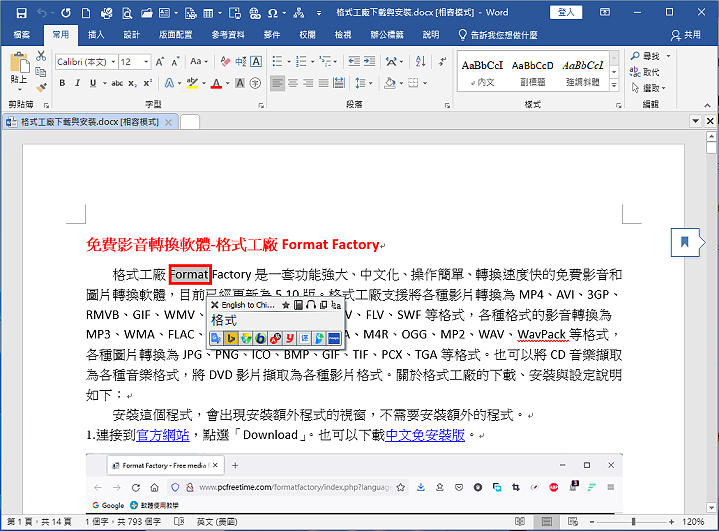The width and height of the screenshot is (719, 531).
Task: Click the Tell me what to do search box
Action: (498, 35)
